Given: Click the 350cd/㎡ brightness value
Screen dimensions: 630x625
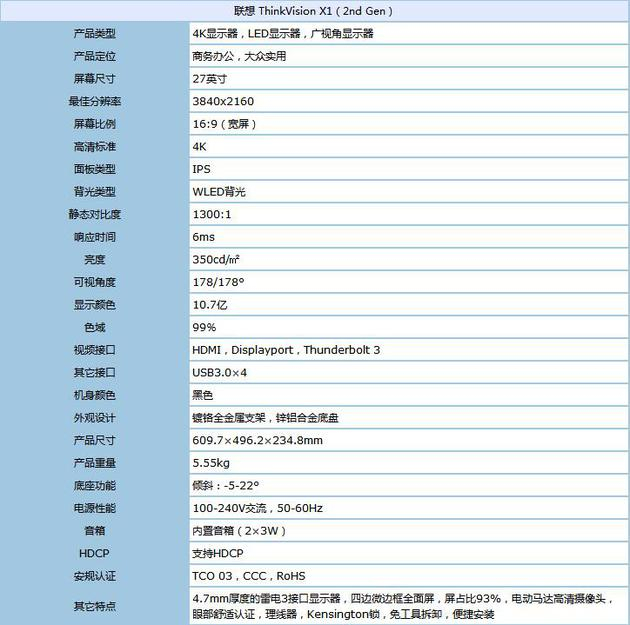Looking at the screenshot, I should 216,259.
